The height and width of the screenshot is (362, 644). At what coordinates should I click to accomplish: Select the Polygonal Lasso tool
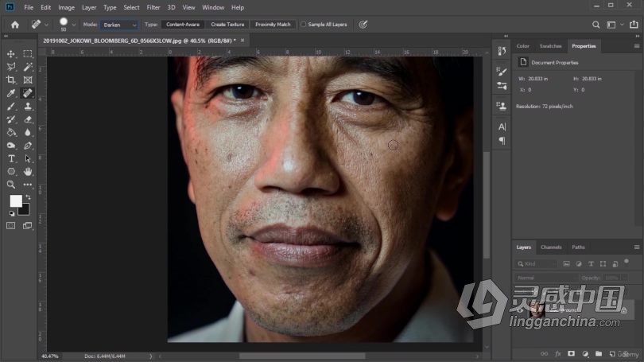11,67
